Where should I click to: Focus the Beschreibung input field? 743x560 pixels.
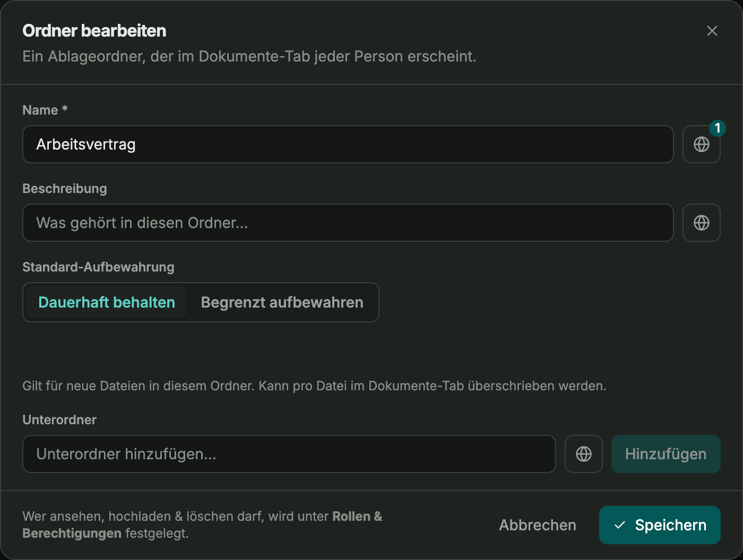348,223
